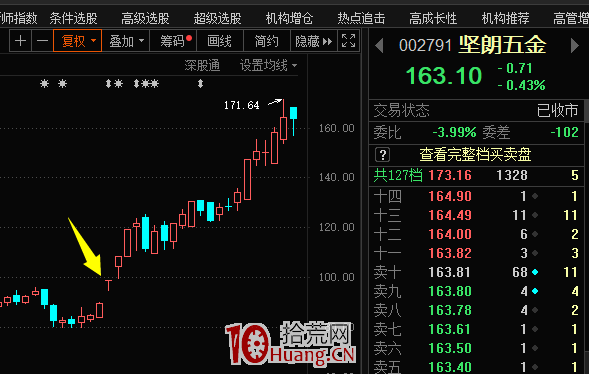Screen dimensions: 589x374
Task: Click current price 163.10
Action: tap(444, 75)
